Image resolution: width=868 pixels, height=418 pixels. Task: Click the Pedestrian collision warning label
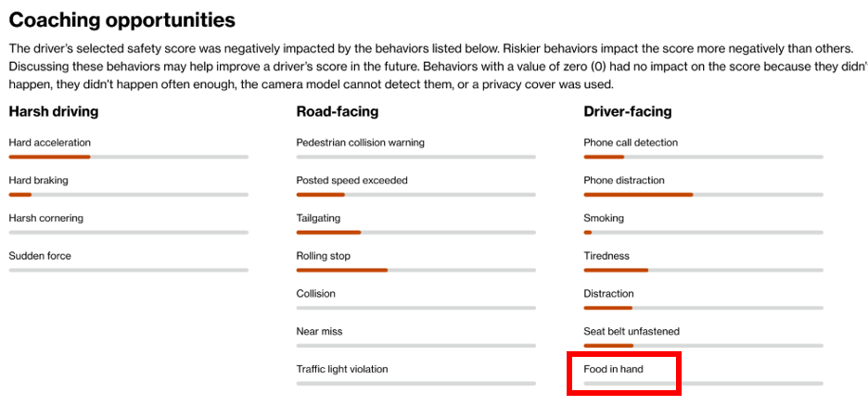point(361,143)
